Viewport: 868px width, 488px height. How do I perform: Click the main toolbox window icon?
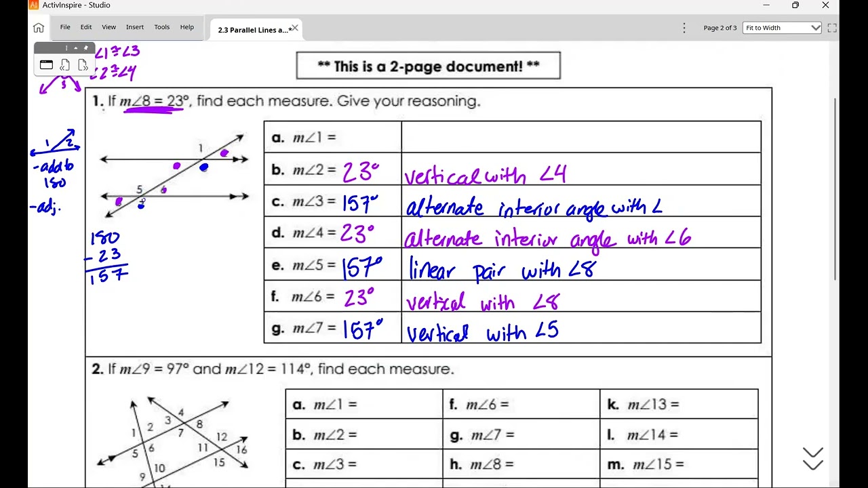(46, 65)
